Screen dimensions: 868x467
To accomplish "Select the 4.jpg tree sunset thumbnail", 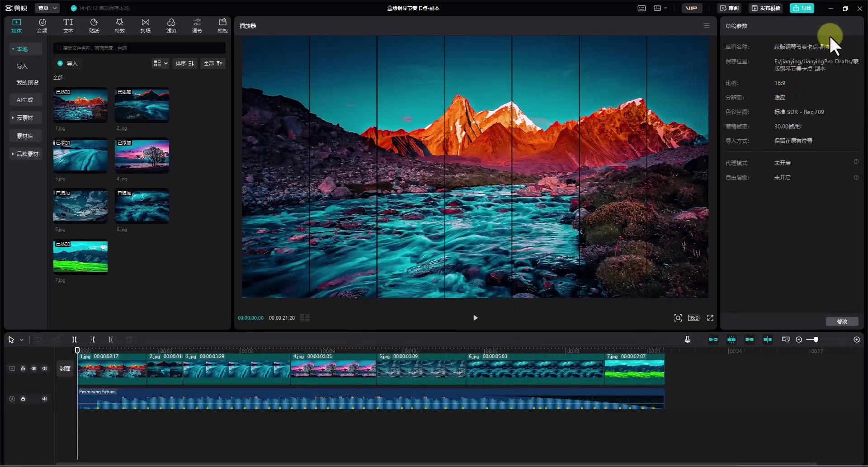I will 142,155.
